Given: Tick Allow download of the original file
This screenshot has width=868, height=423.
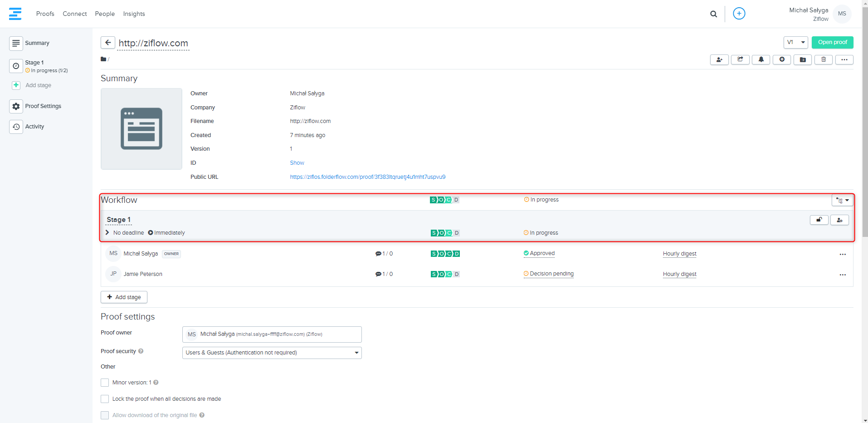Looking at the screenshot, I should [x=105, y=415].
